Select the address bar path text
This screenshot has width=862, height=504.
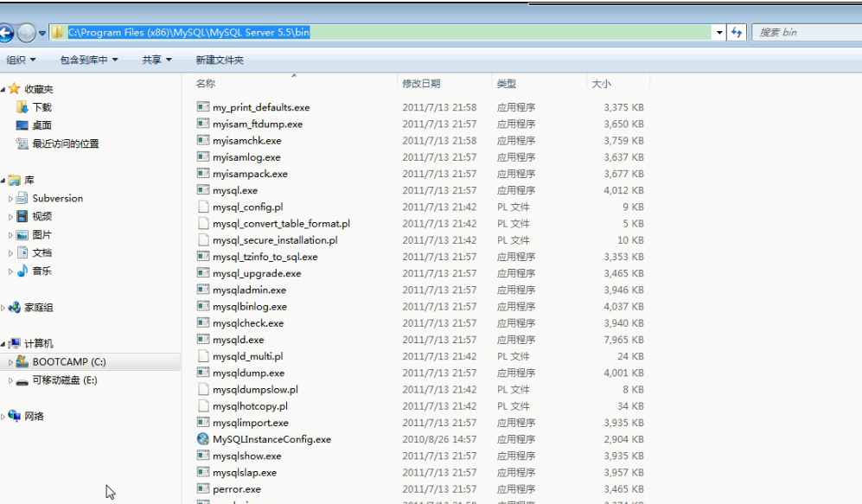(x=188, y=33)
